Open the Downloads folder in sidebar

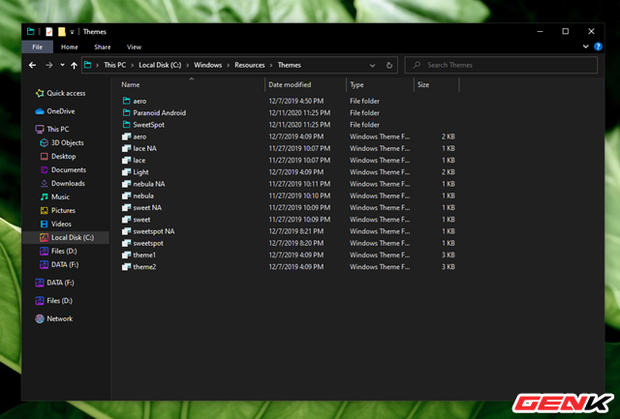[68, 183]
